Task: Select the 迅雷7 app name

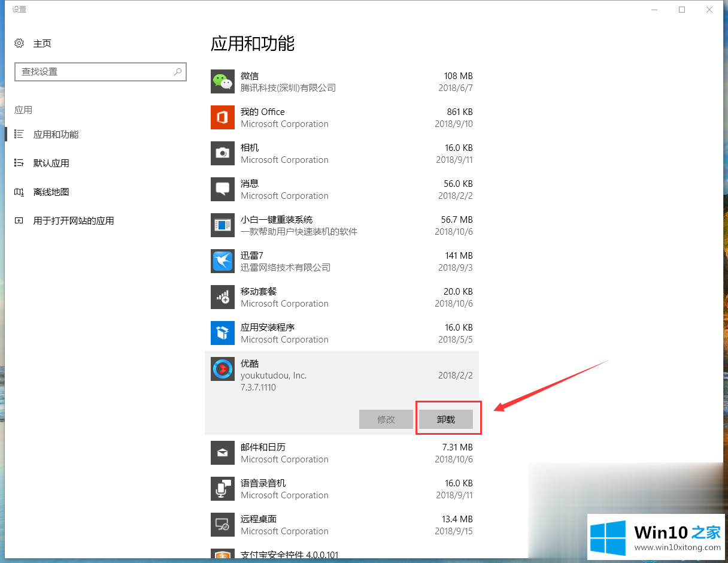Action: click(252, 255)
